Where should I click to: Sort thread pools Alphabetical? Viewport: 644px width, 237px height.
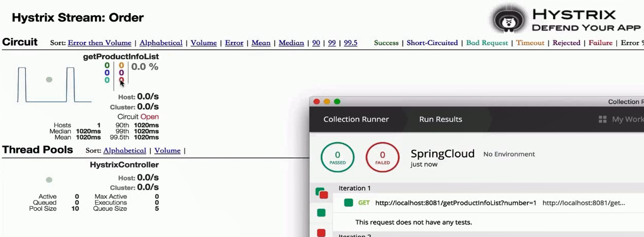click(x=125, y=151)
